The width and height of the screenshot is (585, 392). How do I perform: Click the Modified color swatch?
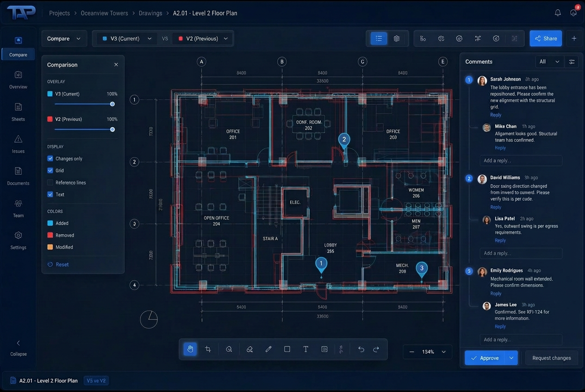[x=50, y=247]
